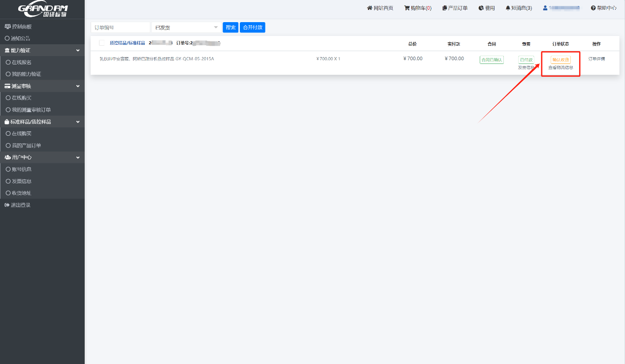This screenshot has height=364, width=625.
Task: Collapse the 用户中心 sidebar section
Action: tap(78, 157)
